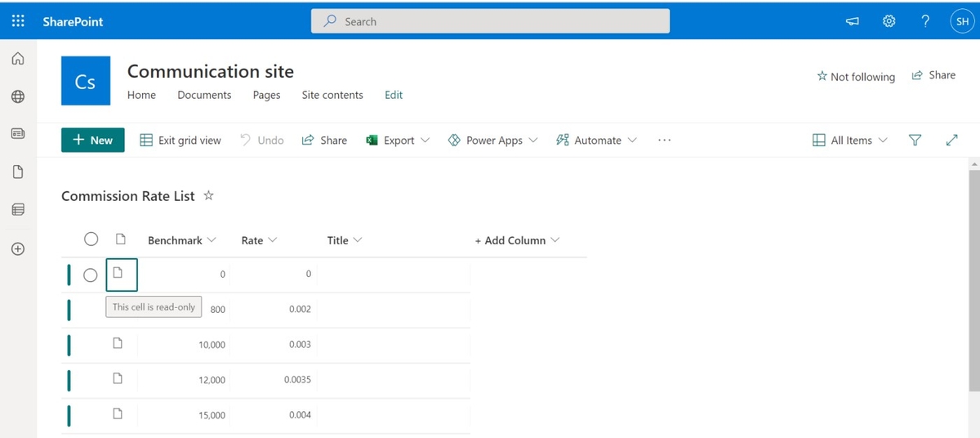Screen dimensions: 980x438
Task: Favorite the Commission Rate List star
Action: tap(208, 196)
